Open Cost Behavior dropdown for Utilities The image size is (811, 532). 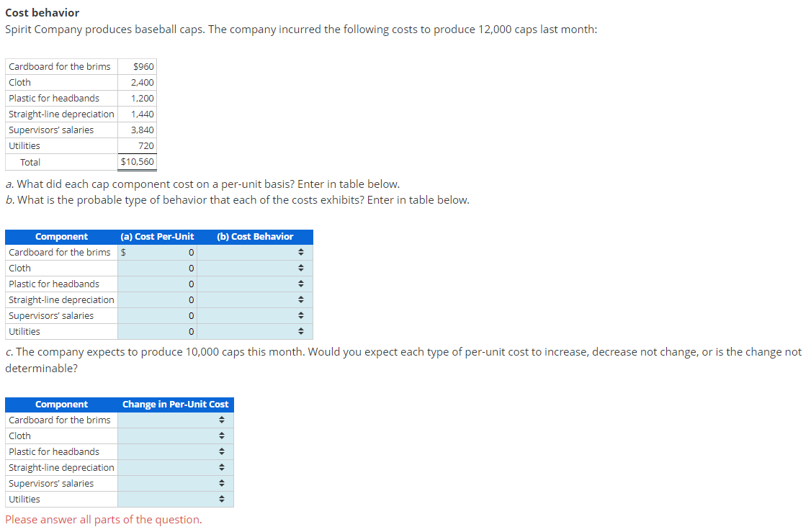pos(255,331)
